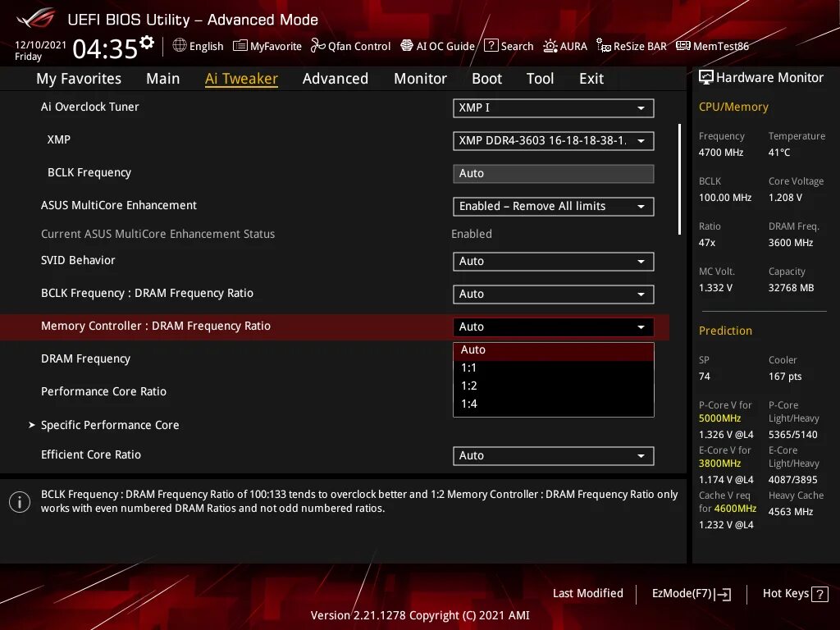Open the AI OC Guide icon
Viewport: 840px width, 630px height.
point(407,46)
